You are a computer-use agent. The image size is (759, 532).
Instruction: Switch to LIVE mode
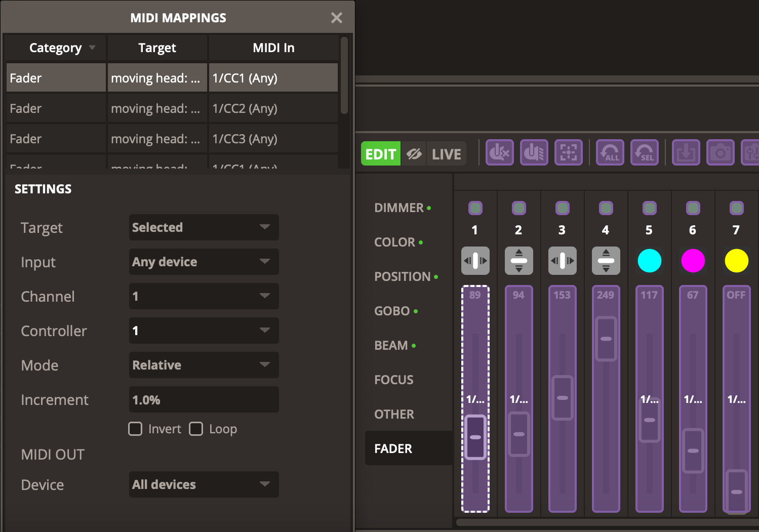point(446,154)
